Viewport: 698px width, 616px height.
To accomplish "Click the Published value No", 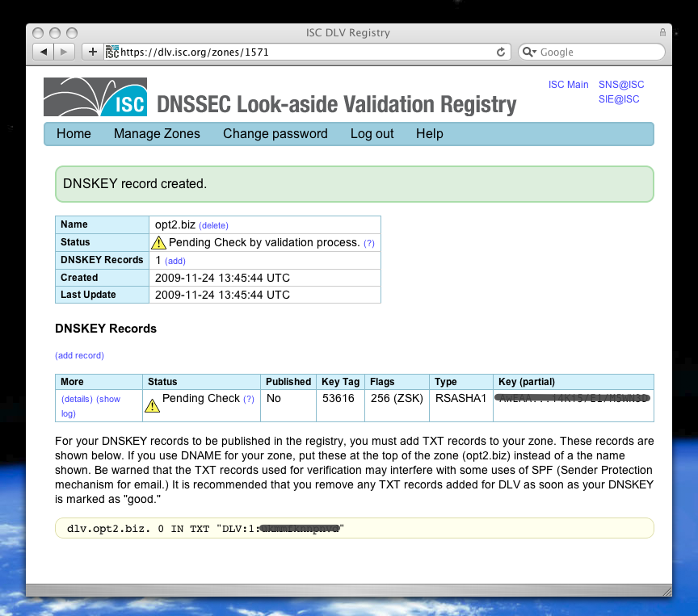I will [x=274, y=398].
